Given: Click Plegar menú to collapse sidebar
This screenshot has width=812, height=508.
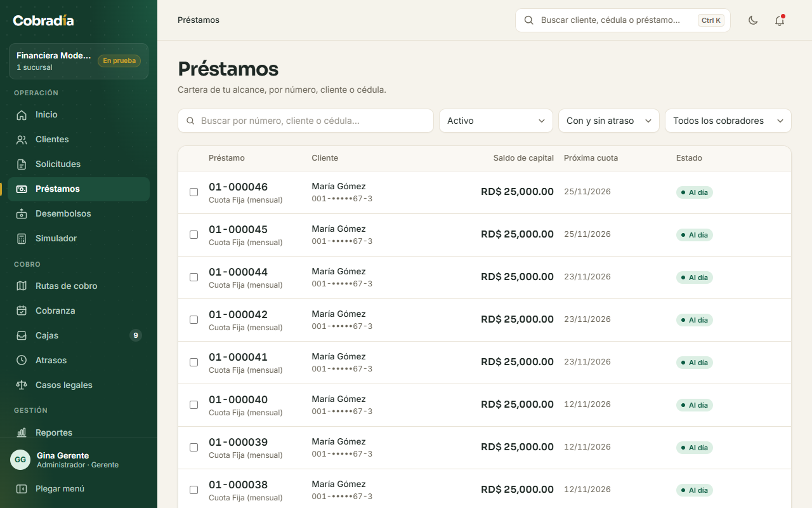Looking at the screenshot, I should 79,489.
